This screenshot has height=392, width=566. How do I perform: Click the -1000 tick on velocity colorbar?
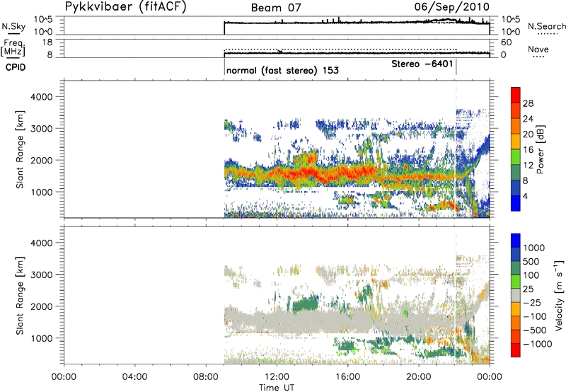point(537,344)
